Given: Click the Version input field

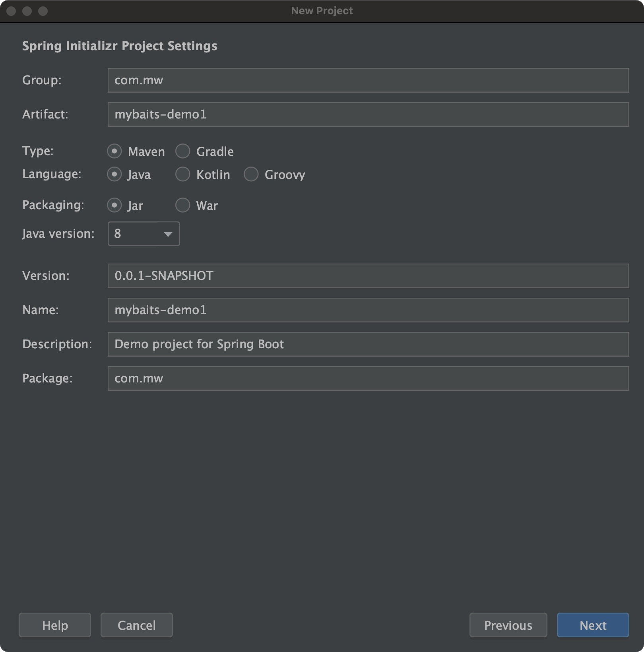Looking at the screenshot, I should click(368, 276).
